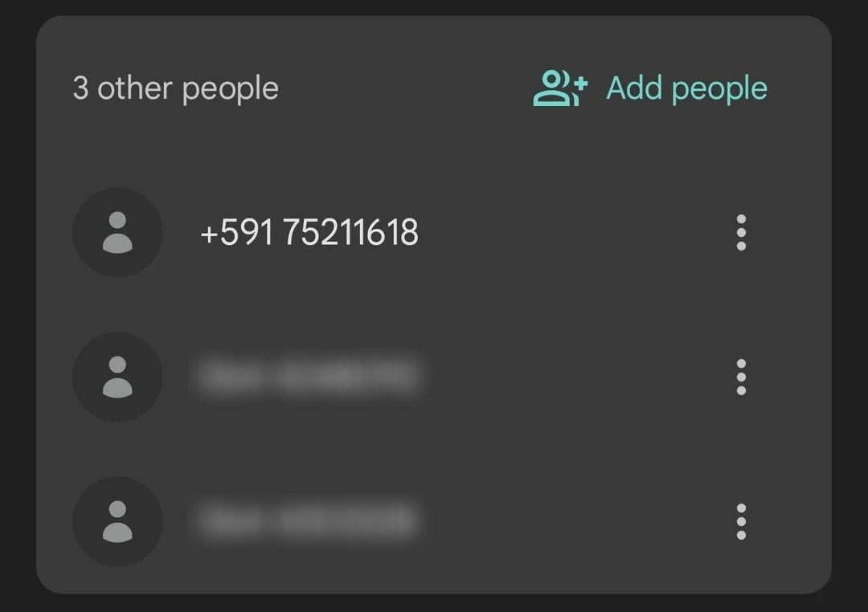Viewport: 868px width, 612px height.
Task: Open three-dot menu for second participant
Action: (x=741, y=377)
